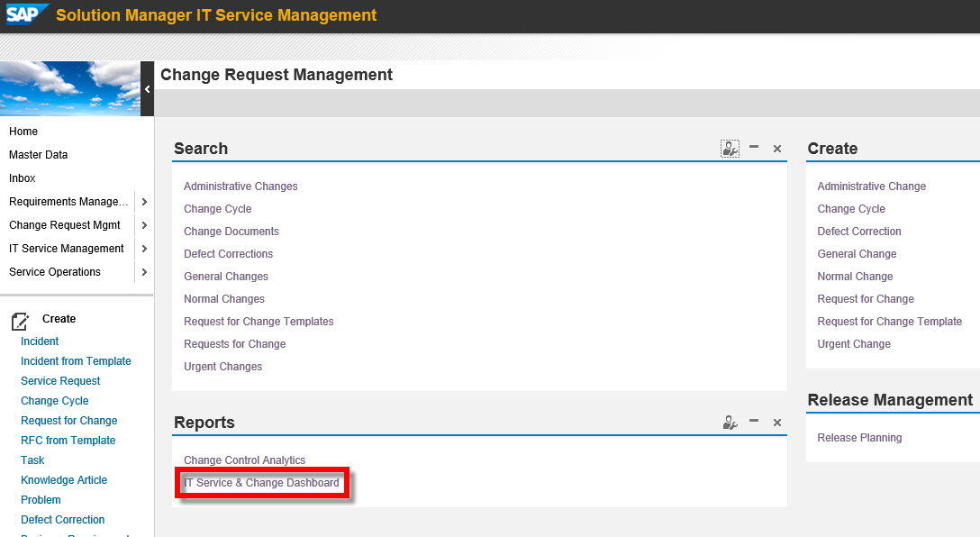Expand Service Operations submenu arrow

(144, 272)
